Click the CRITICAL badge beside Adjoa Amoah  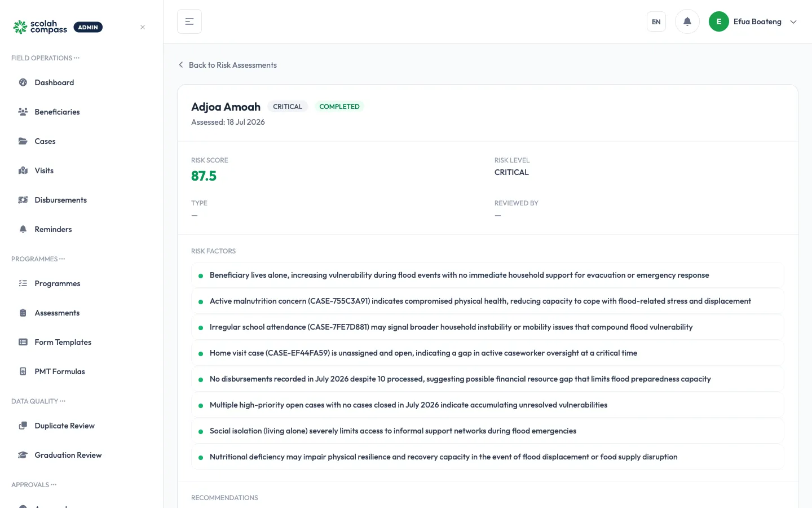pos(288,107)
